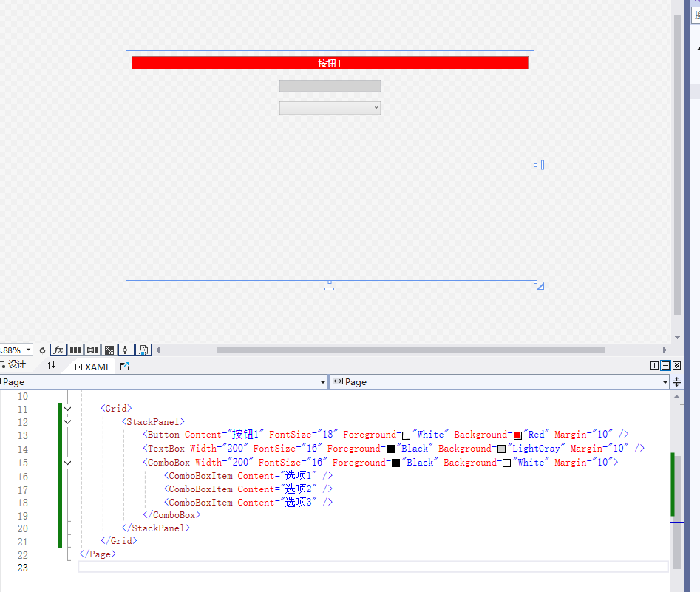This screenshot has width=700, height=592.
Task: Click the ComboBox tag name on line 15
Action: coord(169,463)
